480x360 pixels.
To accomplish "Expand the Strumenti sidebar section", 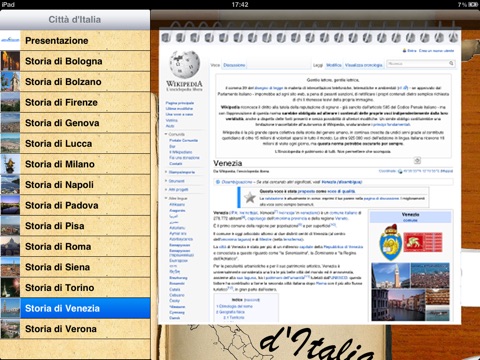I will tap(175, 181).
